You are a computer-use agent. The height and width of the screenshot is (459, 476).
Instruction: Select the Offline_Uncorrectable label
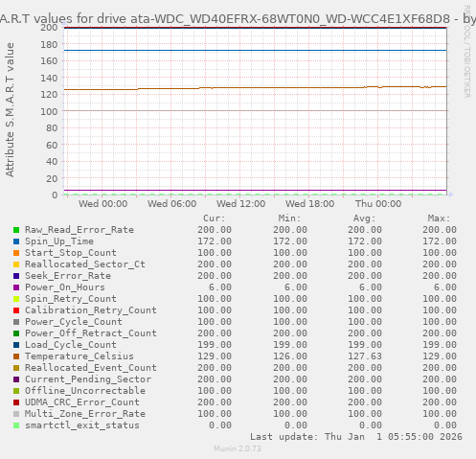pos(85,391)
